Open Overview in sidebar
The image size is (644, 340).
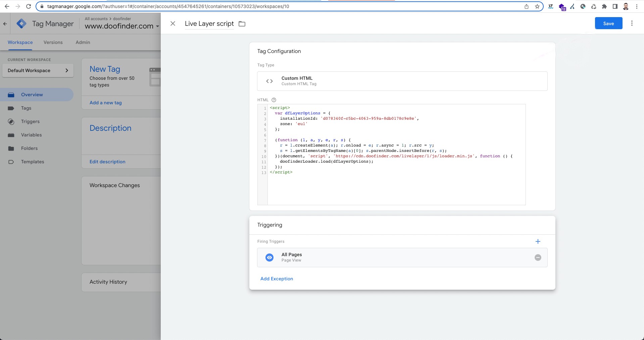[37, 95]
